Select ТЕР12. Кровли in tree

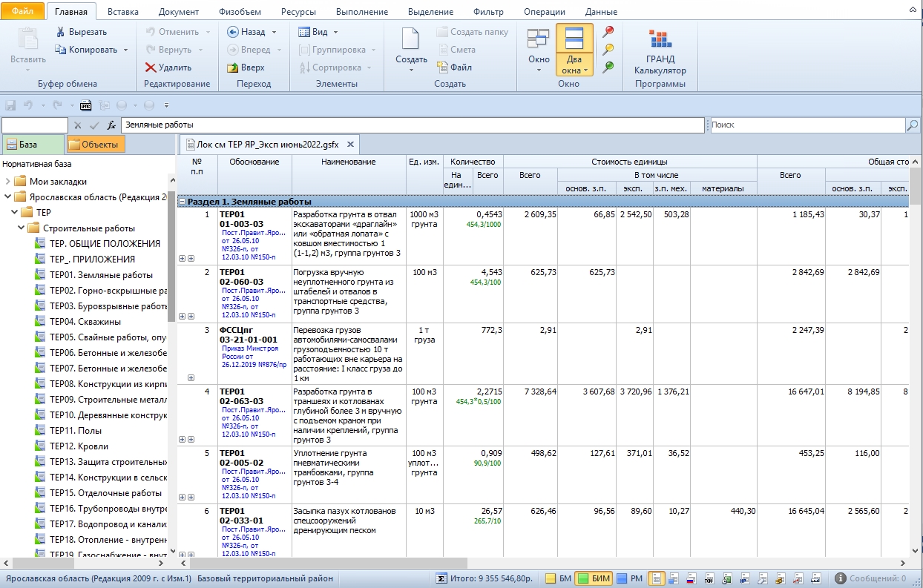79,446
